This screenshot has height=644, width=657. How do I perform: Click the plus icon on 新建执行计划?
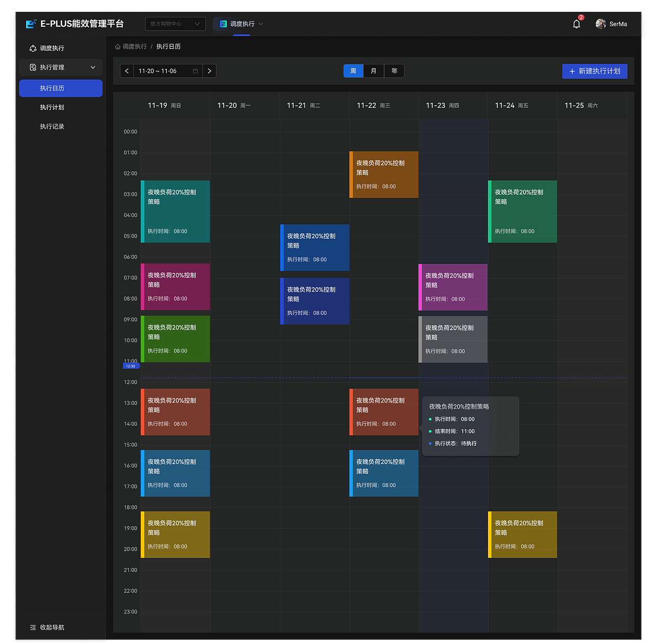pos(572,71)
